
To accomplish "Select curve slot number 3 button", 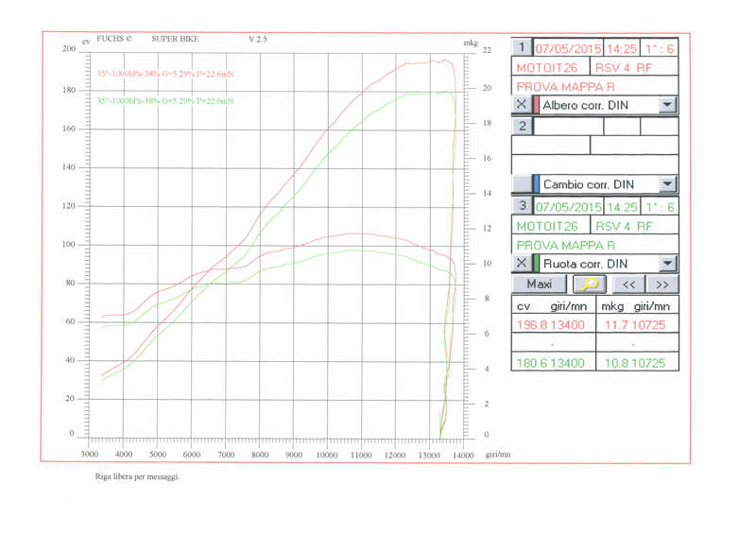I will (522, 205).
